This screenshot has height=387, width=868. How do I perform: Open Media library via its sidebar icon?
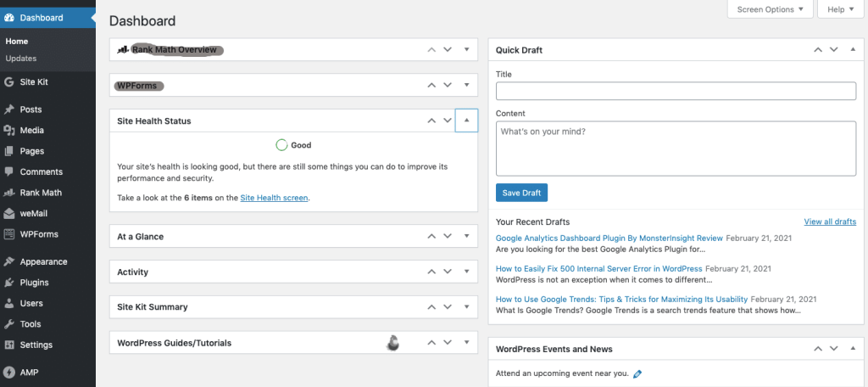(8, 131)
